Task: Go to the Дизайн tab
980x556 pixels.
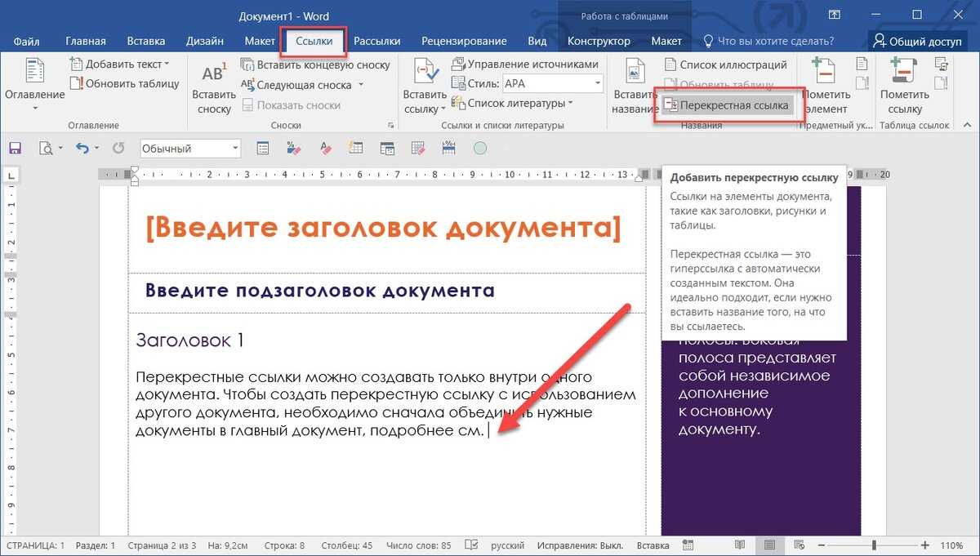Action: click(x=205, y=41)
